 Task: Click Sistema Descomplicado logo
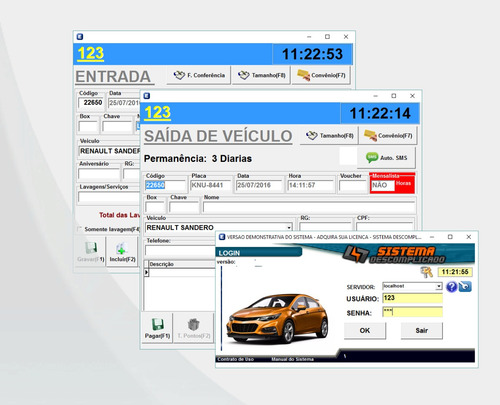point(394,254)
